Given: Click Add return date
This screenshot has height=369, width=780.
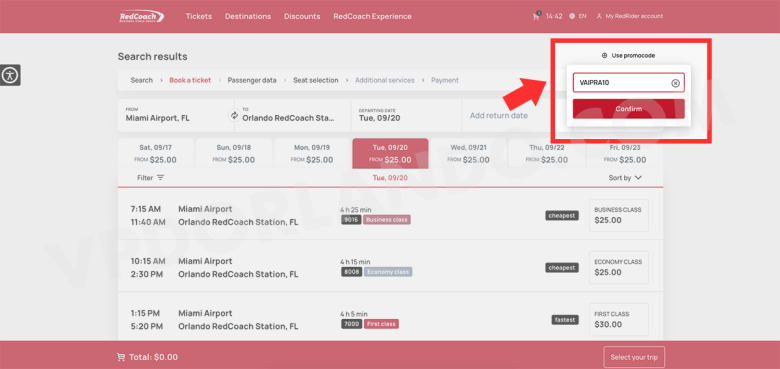Looking at the screenshot, I should point(498,115).
